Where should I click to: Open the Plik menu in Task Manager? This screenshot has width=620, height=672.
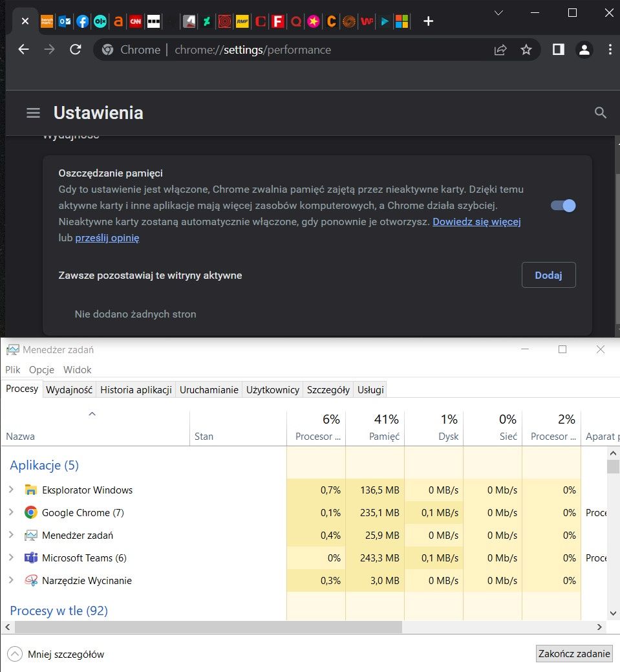(x=12, y=370)
